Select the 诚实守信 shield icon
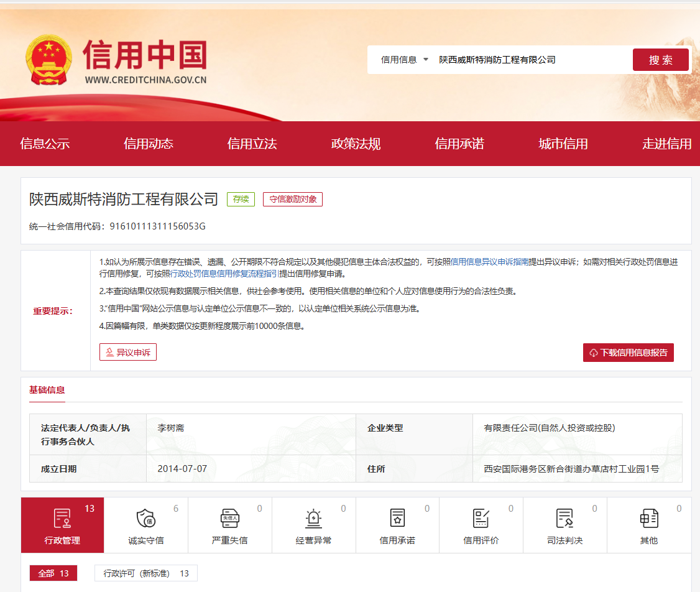Image resolution: width=700 pixels, height=592 pixels. 145,519
